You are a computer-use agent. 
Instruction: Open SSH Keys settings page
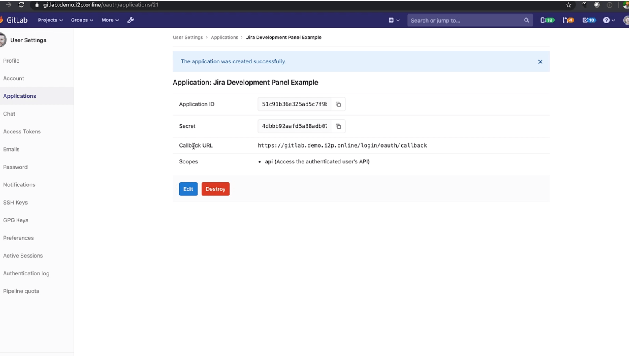click(x=15, y=202)
